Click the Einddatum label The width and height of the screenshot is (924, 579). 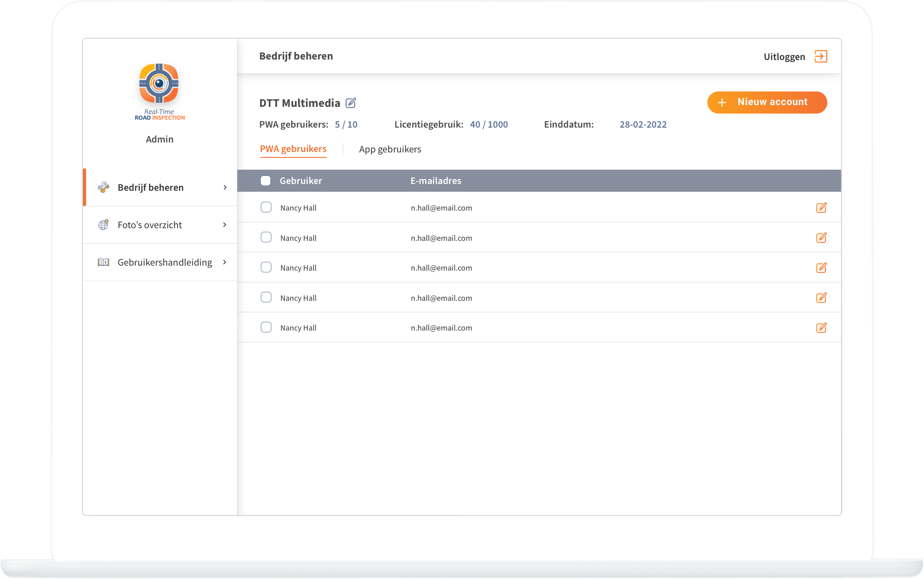[569, 124]
